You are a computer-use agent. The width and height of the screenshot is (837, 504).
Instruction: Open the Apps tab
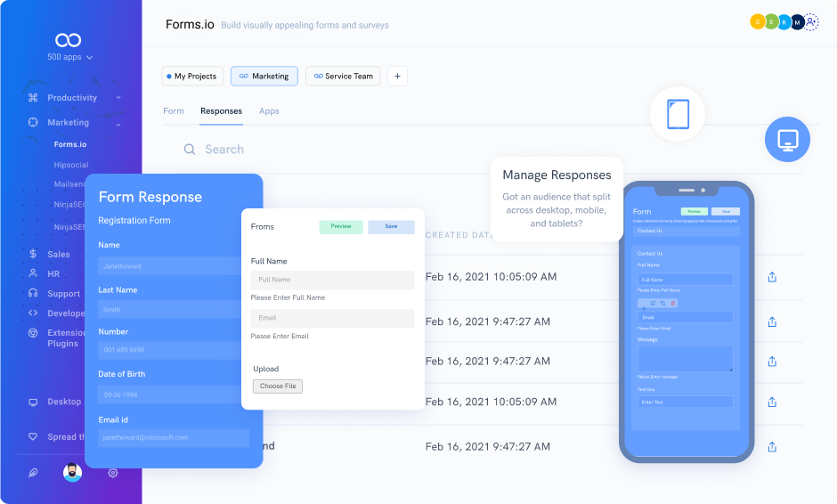[x=269, y=111]
